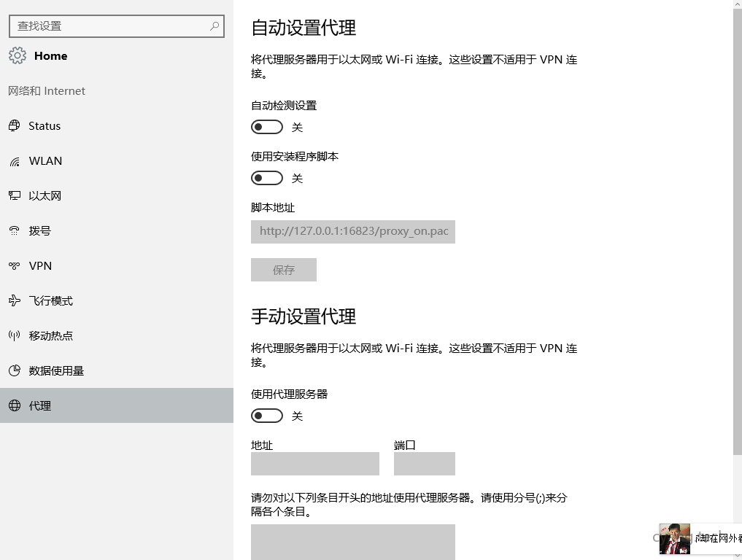Click the 端口 port field
Viewport: 742px width, 560px height.
click(x=425, y=463)
